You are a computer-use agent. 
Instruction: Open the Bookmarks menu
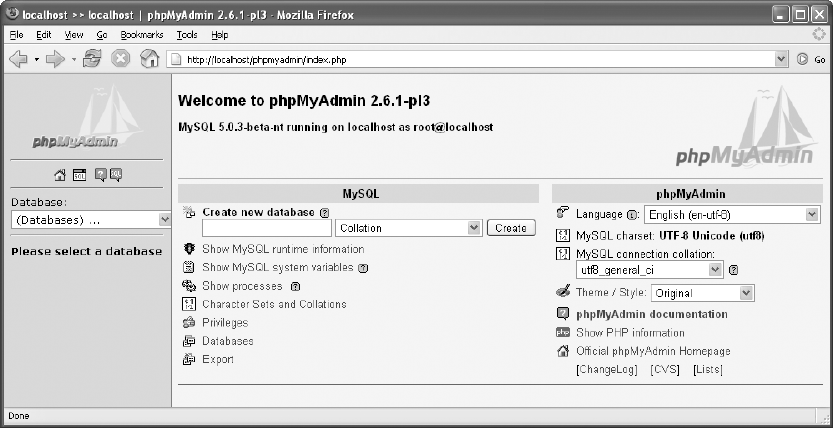142,35
